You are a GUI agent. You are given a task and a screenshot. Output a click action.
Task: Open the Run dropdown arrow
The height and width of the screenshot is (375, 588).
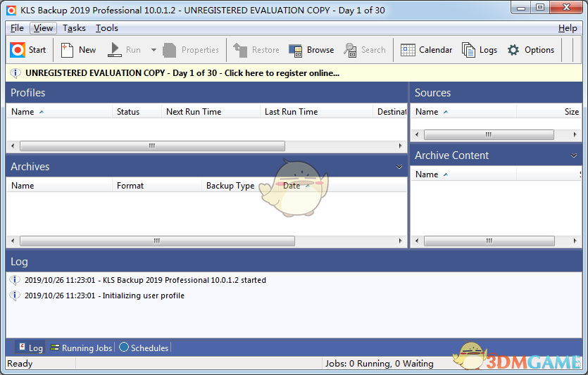(x=154, y=50)
